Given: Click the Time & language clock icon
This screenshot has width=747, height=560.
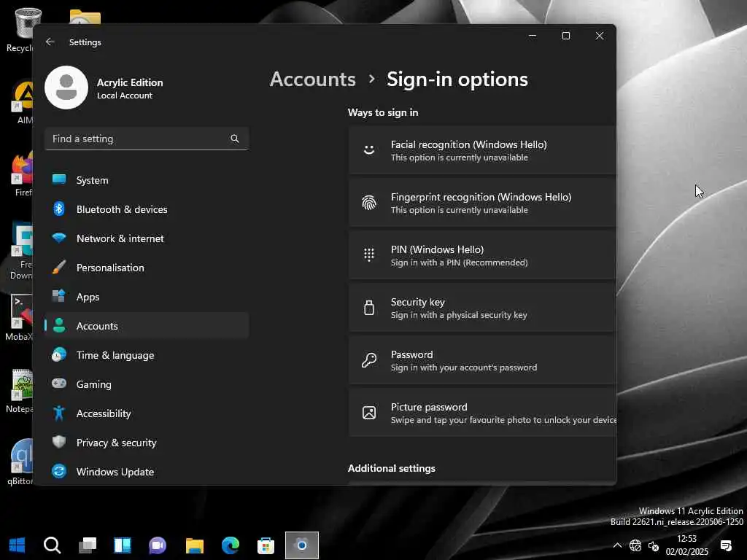Looking at the screenshot, I should (x=59, y=355).
